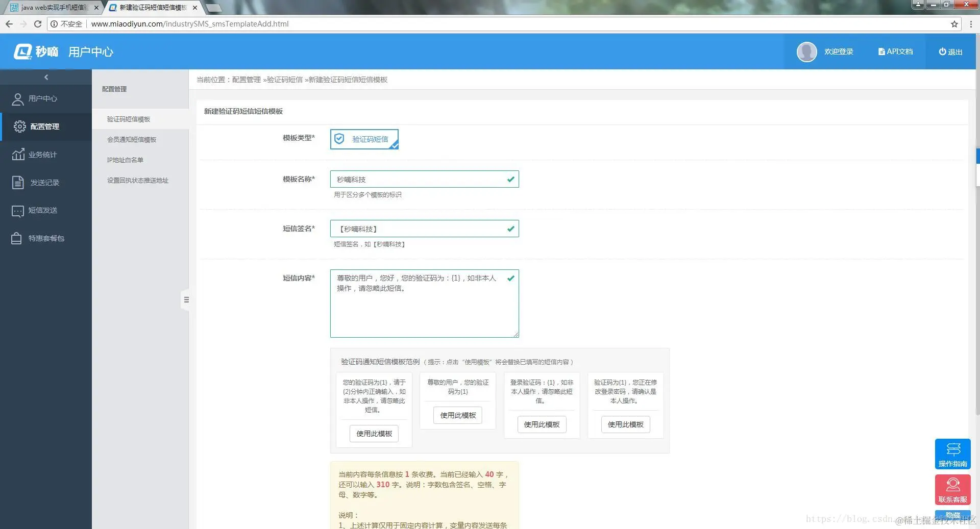Click the hint text 用于区分多个模板的标识
Image resolution: width=980 pixels, height=529 pixels.
[x=367, y=195]
